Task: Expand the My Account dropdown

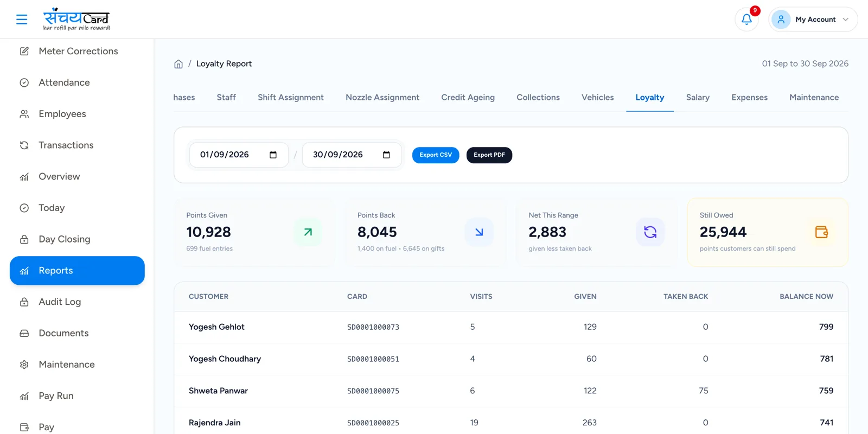Action: [x=813, y=20]
